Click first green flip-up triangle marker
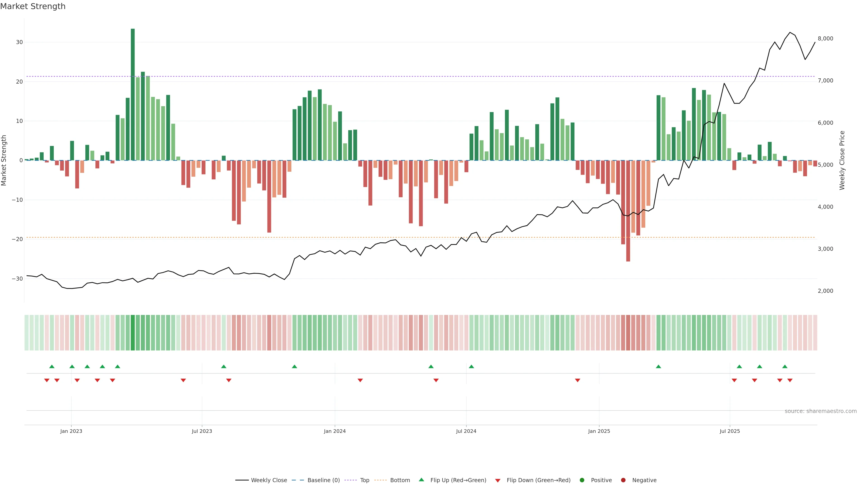Viewport: 868px width, 488px height. 52,366
